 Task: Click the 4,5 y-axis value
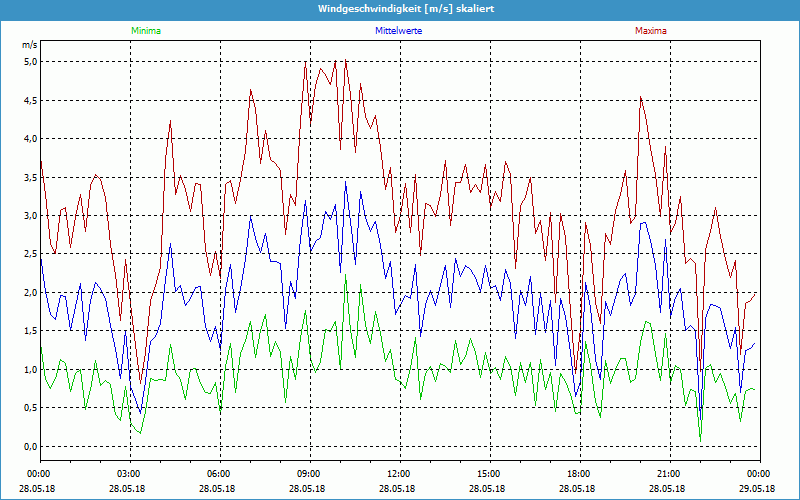pyautogui.click(x=31, y=101)
